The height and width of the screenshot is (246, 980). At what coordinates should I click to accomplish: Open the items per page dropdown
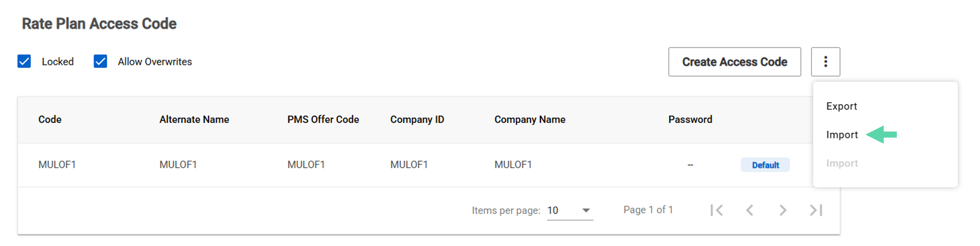coord(569,210)
